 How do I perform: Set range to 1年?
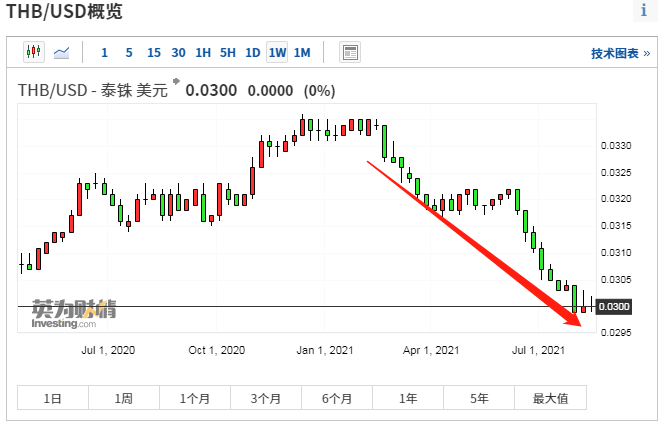pos(408,398)
